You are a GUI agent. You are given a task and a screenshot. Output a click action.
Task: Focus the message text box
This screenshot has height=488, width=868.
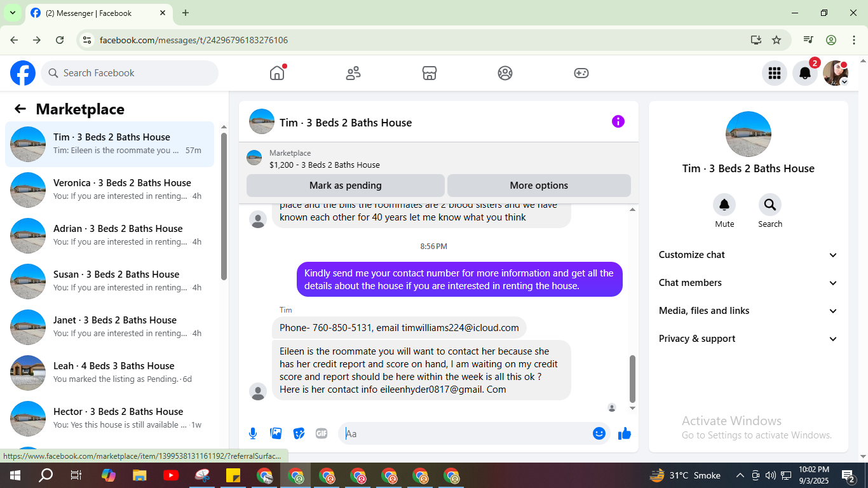tap(465, 433)
